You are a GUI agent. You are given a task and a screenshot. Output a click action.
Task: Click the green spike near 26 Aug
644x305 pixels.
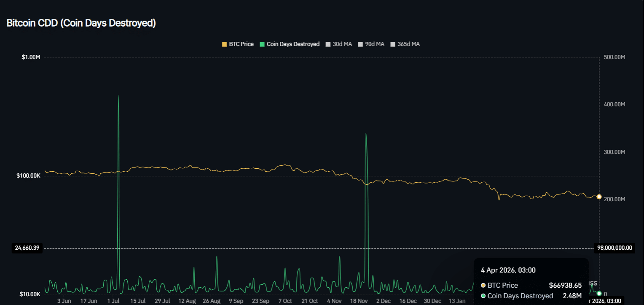click(x=217, y=257)
